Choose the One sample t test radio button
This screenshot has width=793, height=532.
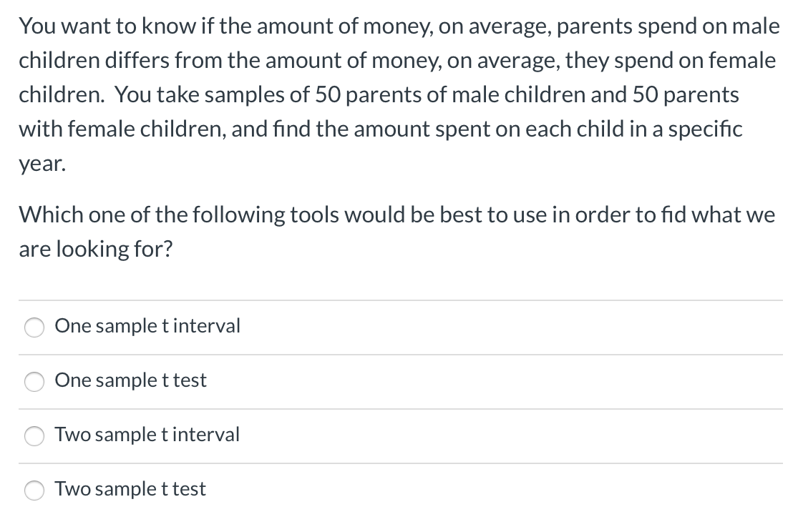[x=34, y=381]
